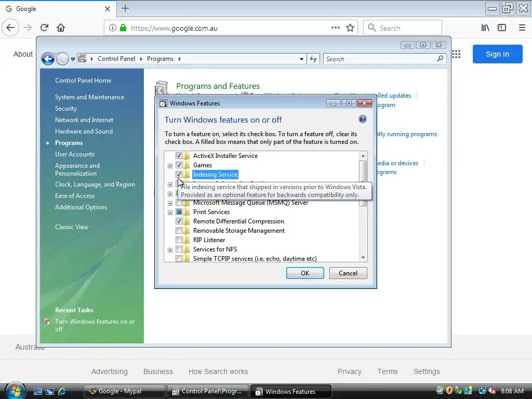Click the Google Sign in button
Image resolution: width=532 pixels, height=399 pixels.
click(x=497, y=54)
